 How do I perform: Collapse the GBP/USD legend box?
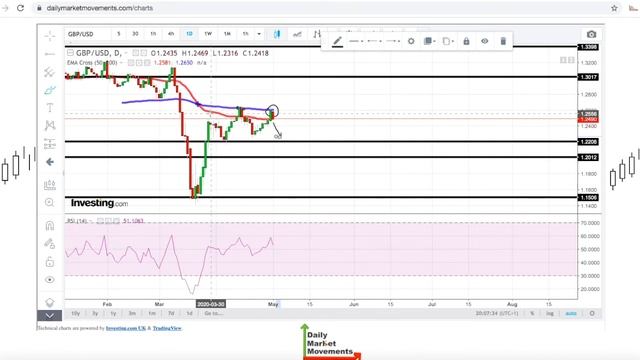[x=70, y=53]
